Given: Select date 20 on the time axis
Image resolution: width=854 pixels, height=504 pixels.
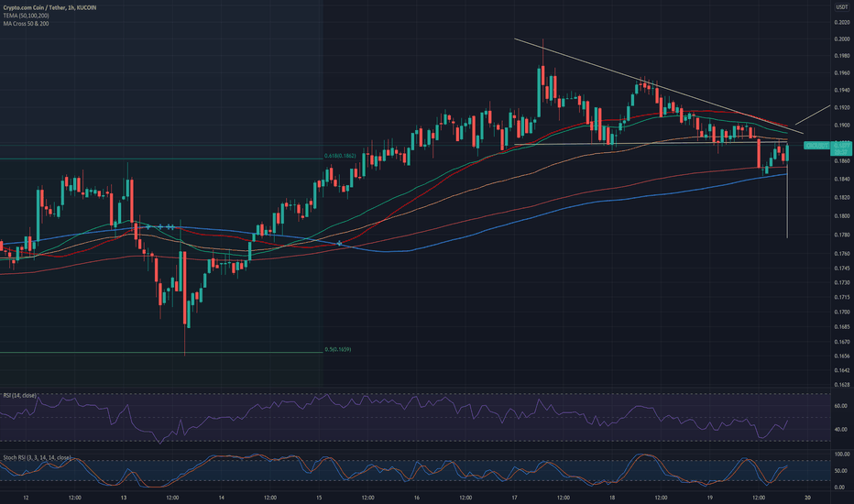Looking at the screenshot, I should coord(807,498).
